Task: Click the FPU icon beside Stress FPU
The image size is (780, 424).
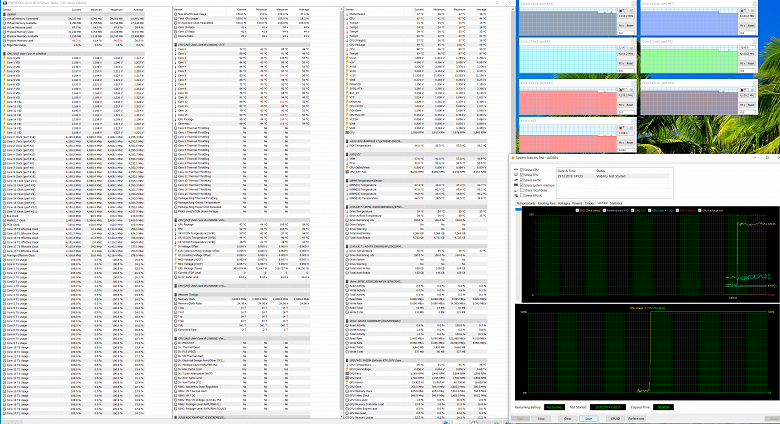Action: (x=516, y=175)
